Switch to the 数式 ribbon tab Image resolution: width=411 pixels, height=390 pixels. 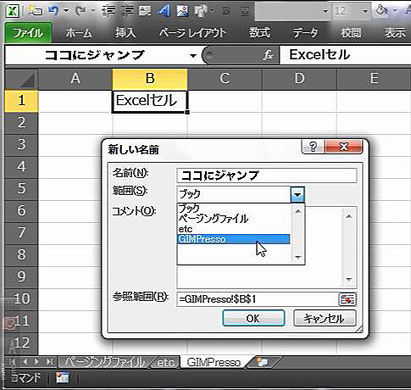click(259, 33)
